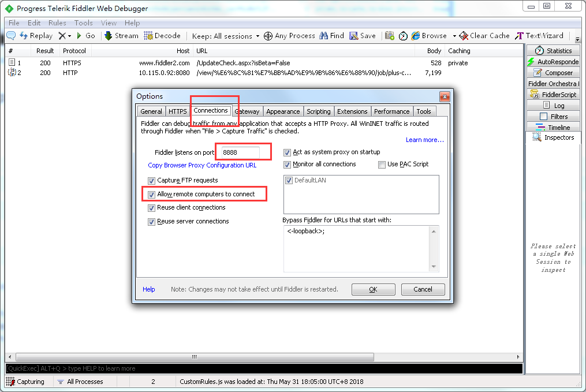
Task: Sort by Result column header
Action: pyautogui.click(x=45, y=51)
